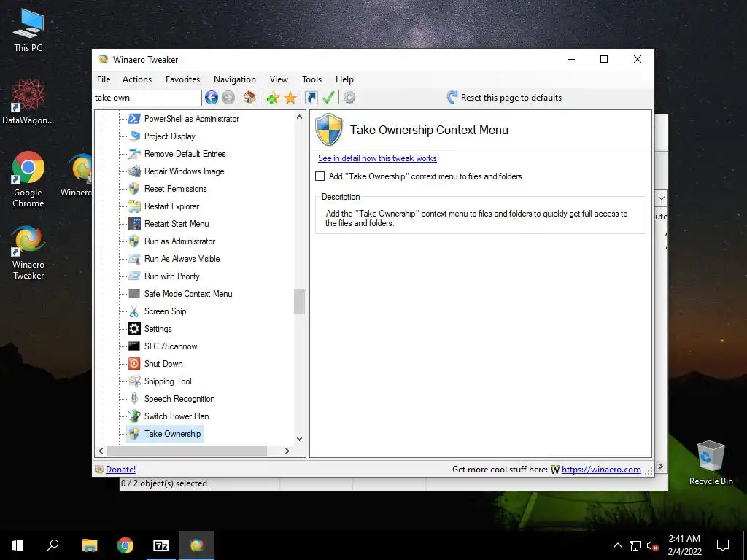This screenshot has width=747, height=560.
Task: Click the Remove Default Entries icon
Action: (134, 154)
